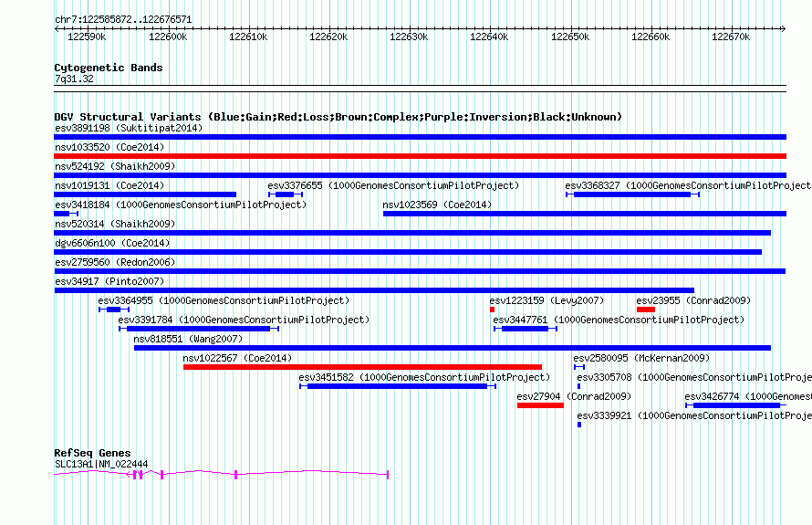The image size is (812, 525).
Task: Open esv2580095 (McKernan2009) label
Action: click(641, 358)
